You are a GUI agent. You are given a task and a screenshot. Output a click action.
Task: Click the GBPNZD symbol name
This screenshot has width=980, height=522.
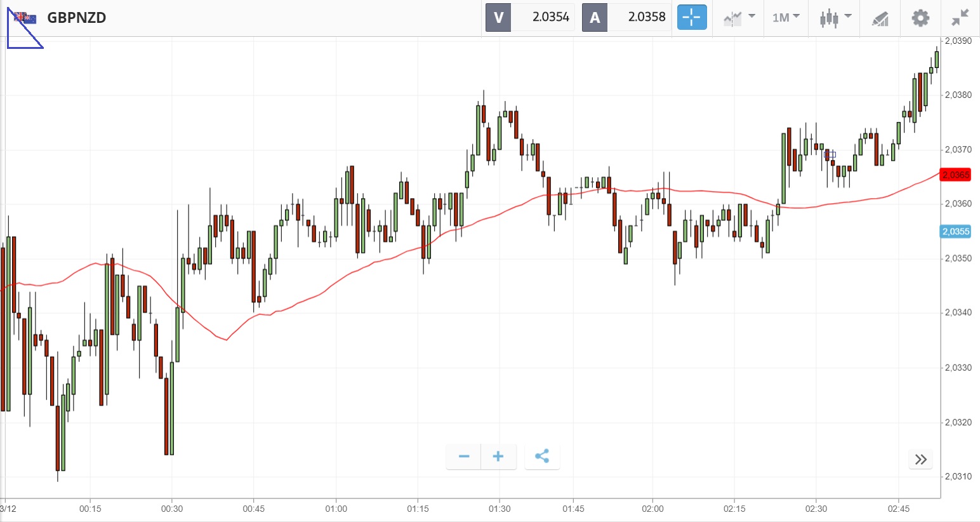[x=77, y=18]
